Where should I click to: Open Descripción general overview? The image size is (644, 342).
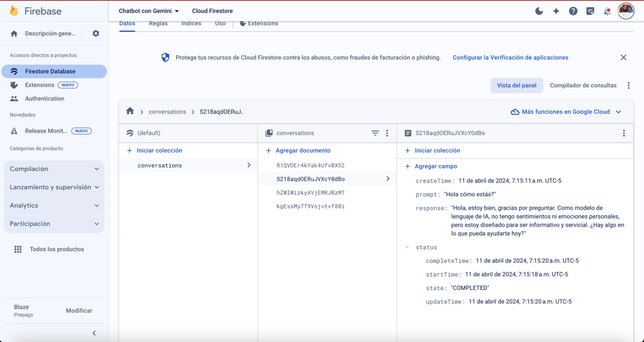tap(50, 33)
